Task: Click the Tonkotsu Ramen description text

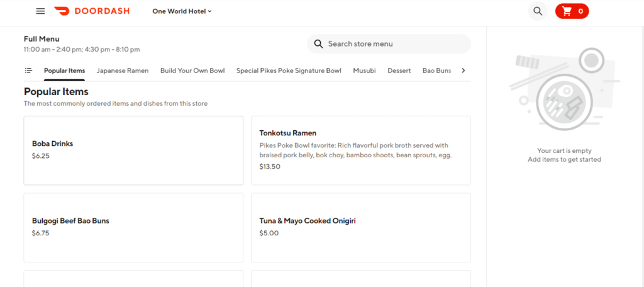Action: (355, 150)
